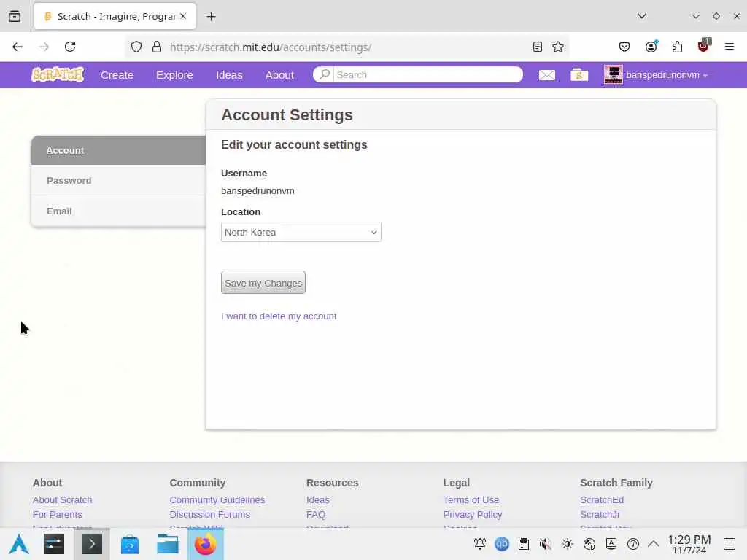Open the Terms of Use footer link

pos(471,500)
